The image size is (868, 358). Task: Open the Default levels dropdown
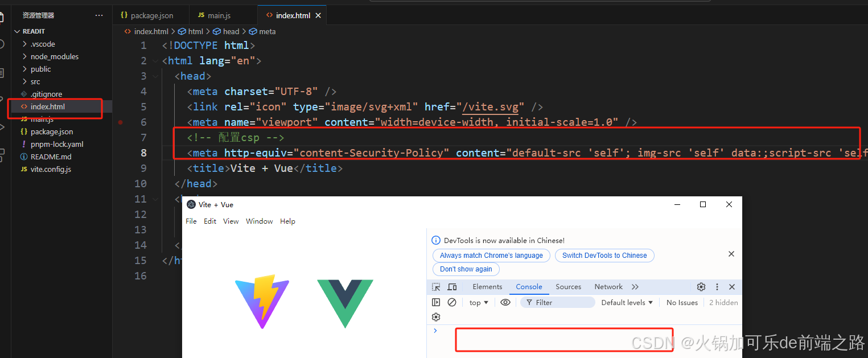pos(626,302)
